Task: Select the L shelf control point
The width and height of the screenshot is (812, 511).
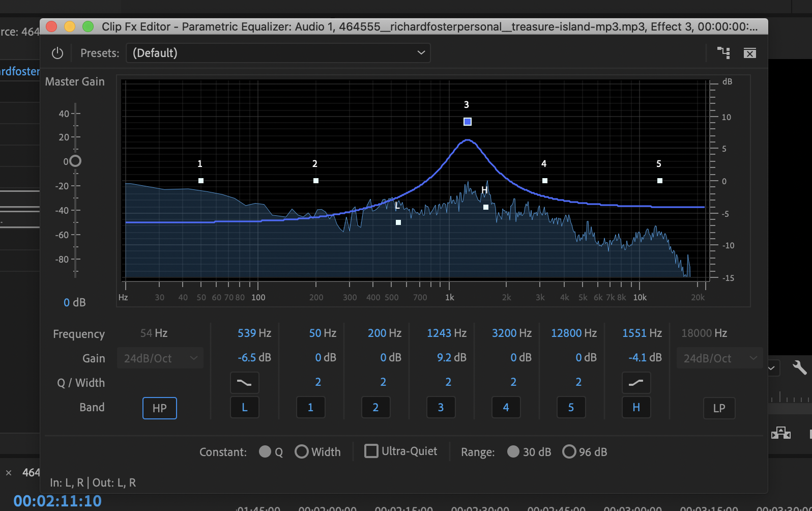Action: (398, 222)
